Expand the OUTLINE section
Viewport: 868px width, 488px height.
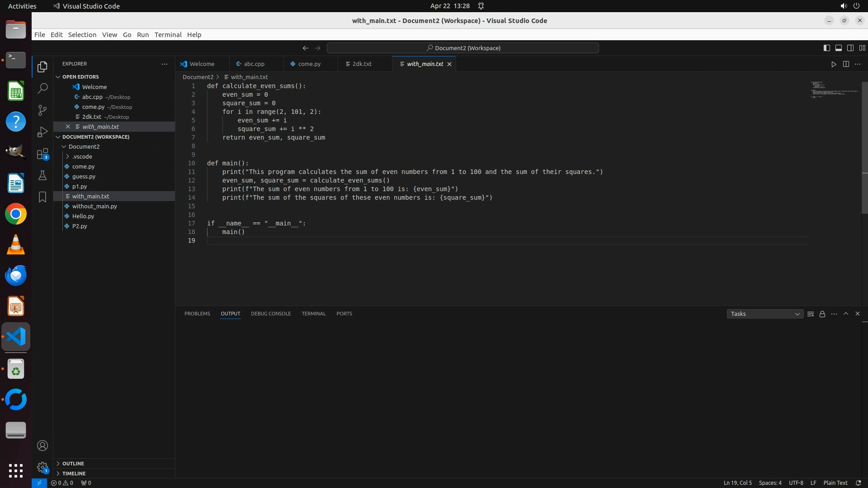[73, 464]
